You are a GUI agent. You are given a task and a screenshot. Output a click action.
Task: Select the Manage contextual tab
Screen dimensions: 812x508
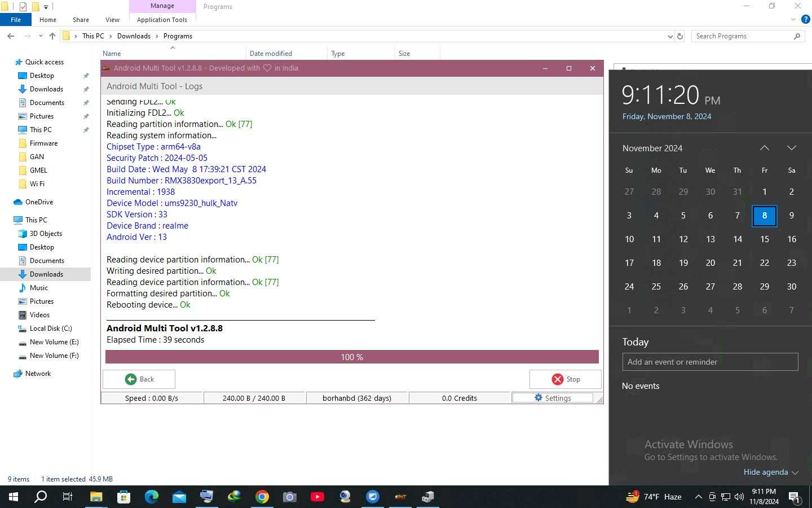(162, 6)
